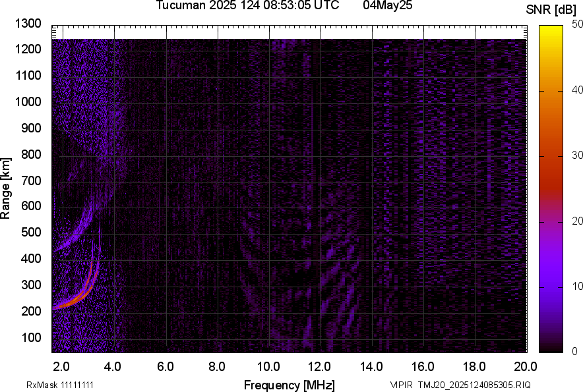Click the 500 range tick label
Viewport: 583px width, 392px height.
pos(31,232)
